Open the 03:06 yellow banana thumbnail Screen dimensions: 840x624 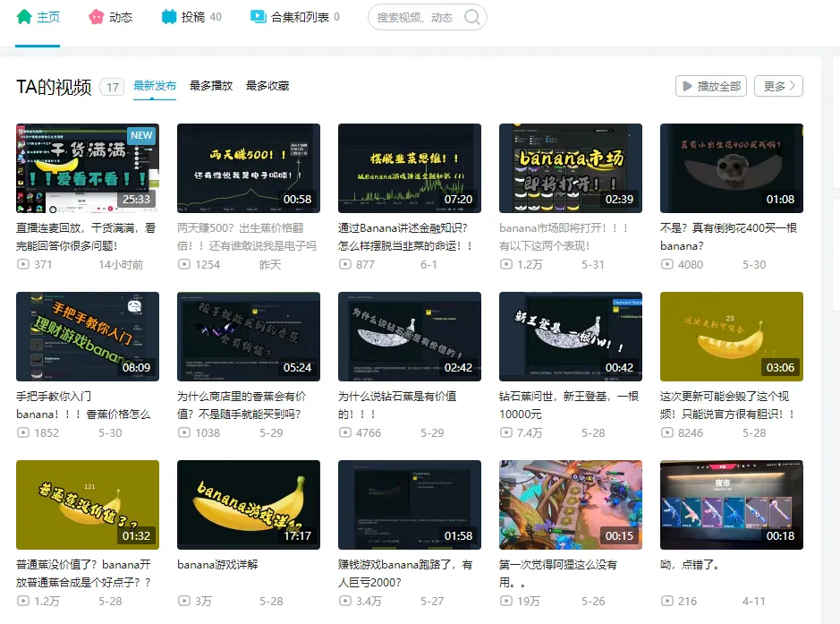(x=731, y=337)
